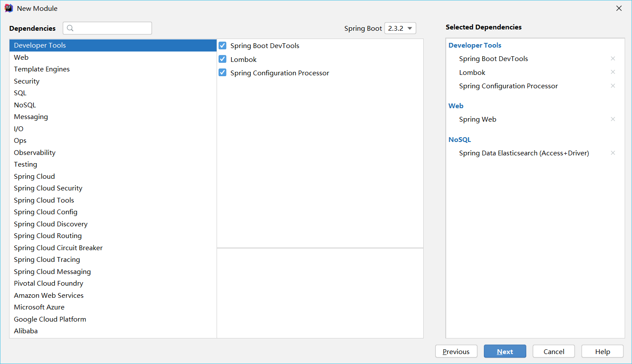Select the Spring Cloud Circuit Breaker category
632x364 pixels.
pyautogui.click(x=113, y=248)
